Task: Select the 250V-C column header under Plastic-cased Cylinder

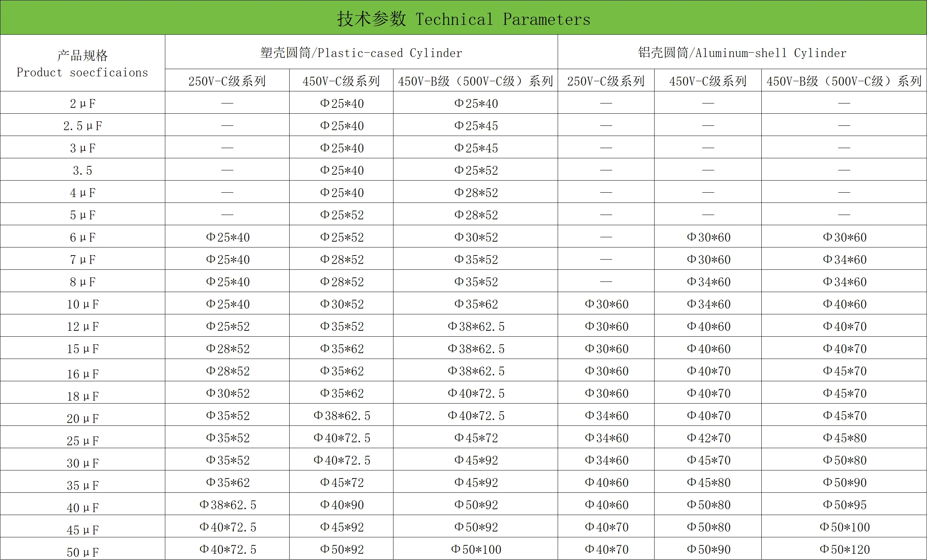Action: (227, 80)
